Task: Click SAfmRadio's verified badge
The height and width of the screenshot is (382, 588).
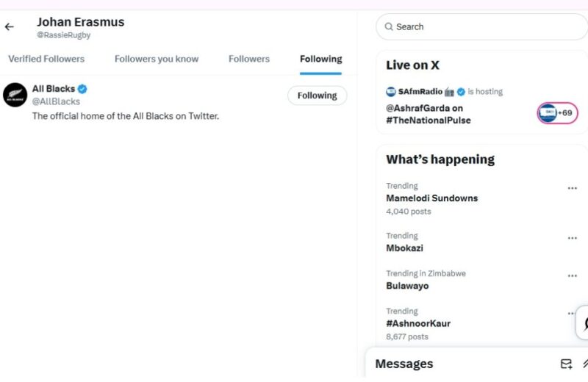Action: 462,92
